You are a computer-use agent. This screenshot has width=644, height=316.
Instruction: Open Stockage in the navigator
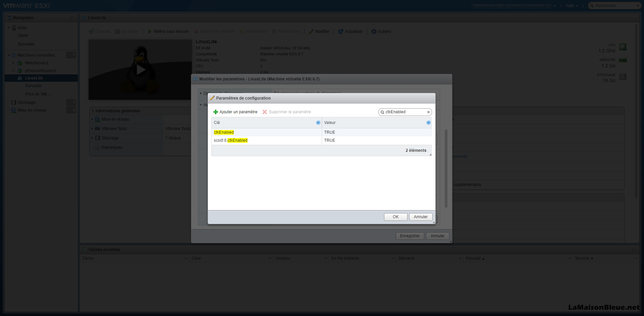26,103
